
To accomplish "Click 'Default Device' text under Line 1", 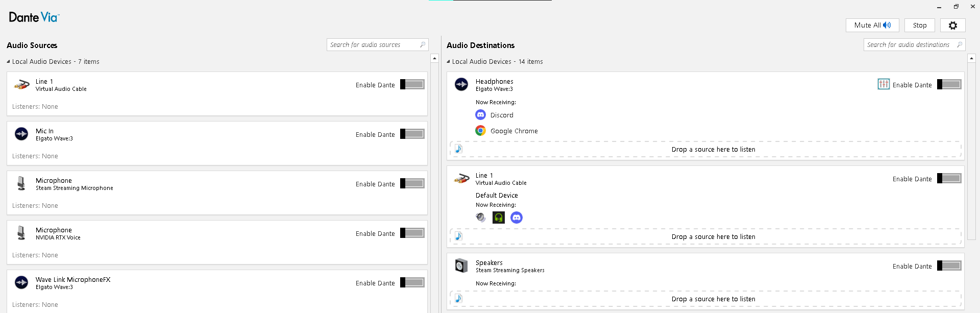I will coord(497,196).
